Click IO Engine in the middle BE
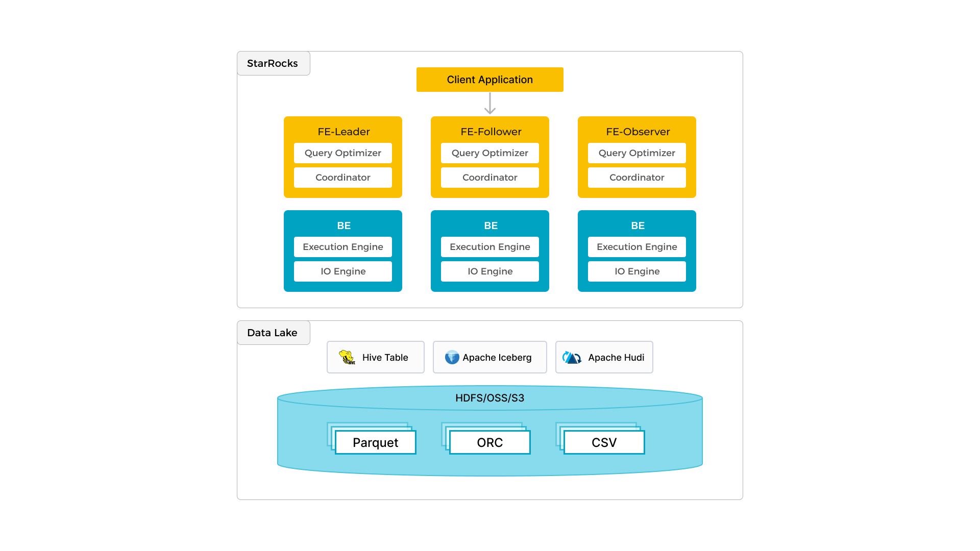The width and height of the screenshot is (980, 551). click(489, 271)
